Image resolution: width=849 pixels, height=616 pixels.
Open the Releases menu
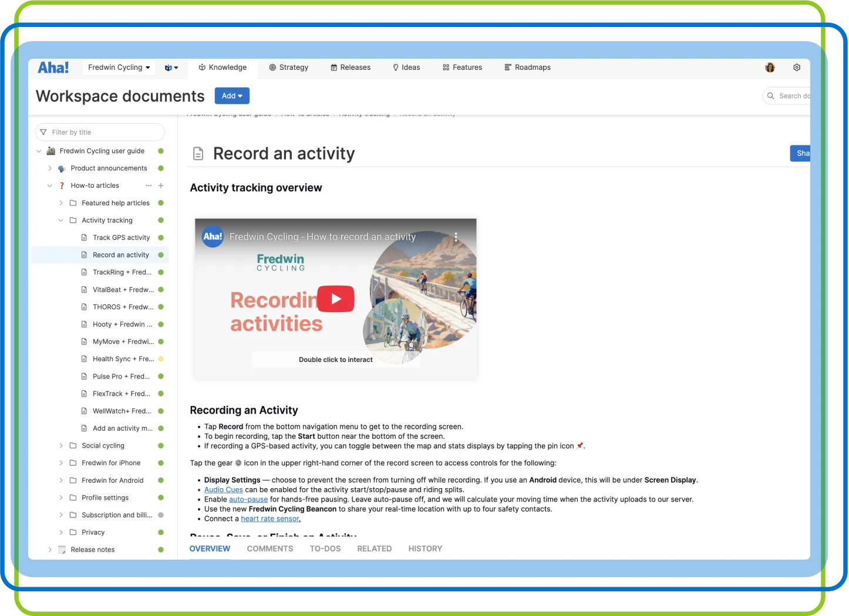click(351, 67)
